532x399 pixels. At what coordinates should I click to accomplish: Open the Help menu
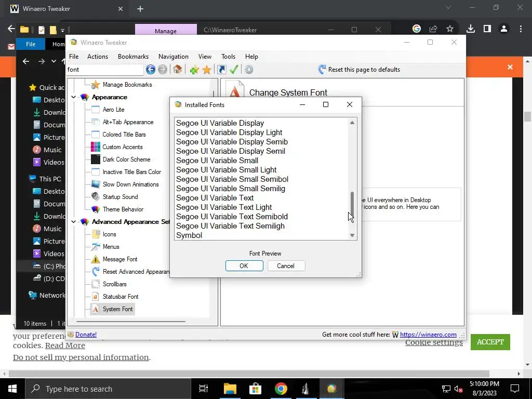tap(251, 57)
